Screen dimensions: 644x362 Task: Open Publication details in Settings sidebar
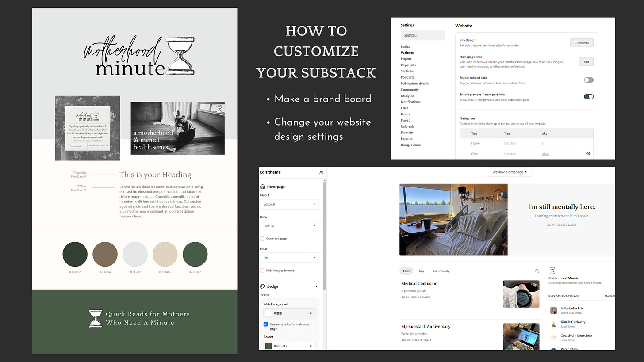(x=415, y=83)
